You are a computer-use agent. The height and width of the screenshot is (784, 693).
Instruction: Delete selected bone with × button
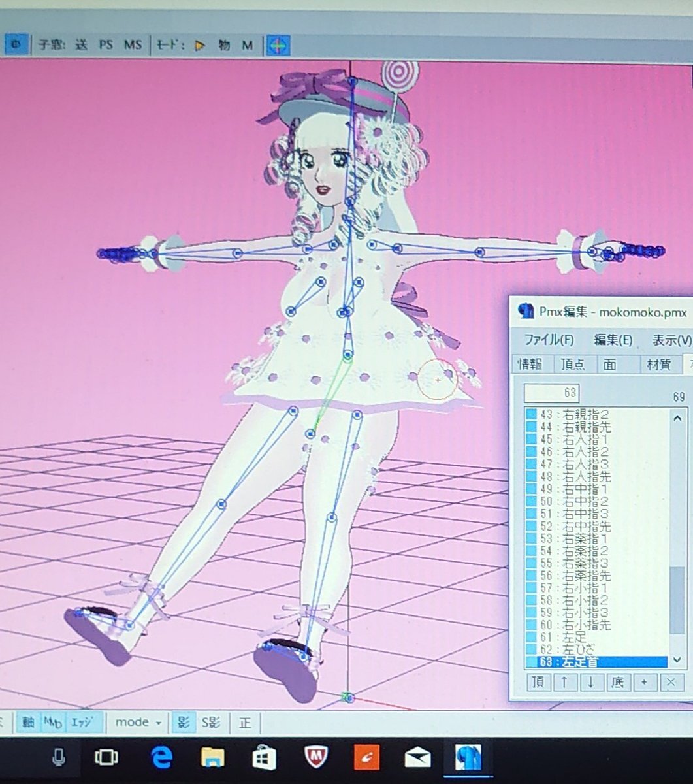(671, 682)
